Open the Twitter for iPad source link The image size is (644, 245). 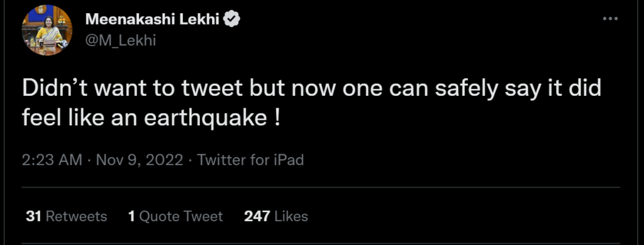tap(250, 159)
